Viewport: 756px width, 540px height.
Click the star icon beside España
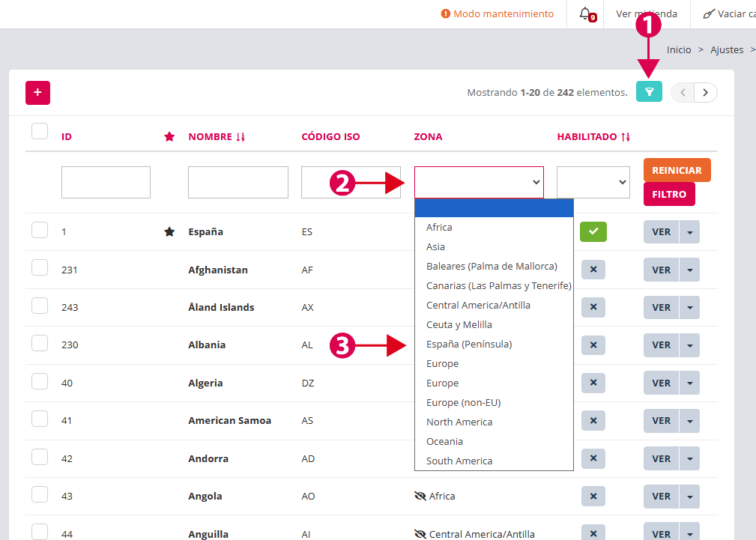tap(169, 232)
